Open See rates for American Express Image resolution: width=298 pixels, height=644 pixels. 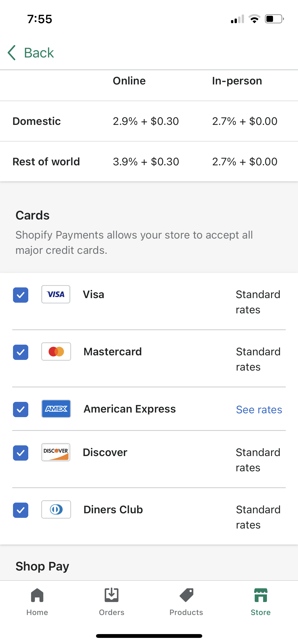coord(259,410)
